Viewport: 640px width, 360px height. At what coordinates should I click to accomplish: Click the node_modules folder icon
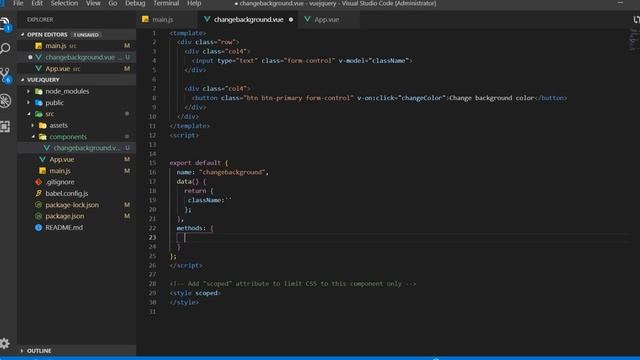pyautogui.click(x=39, y=91)
